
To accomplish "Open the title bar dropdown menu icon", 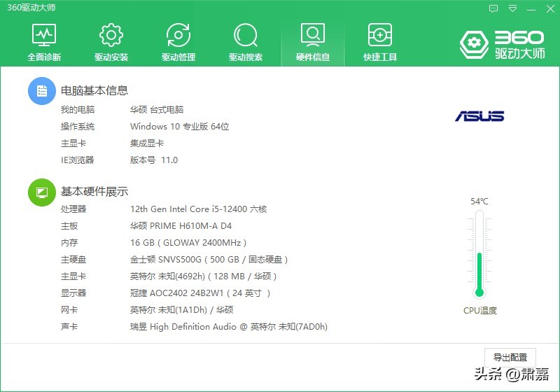I will coord(512,8).
